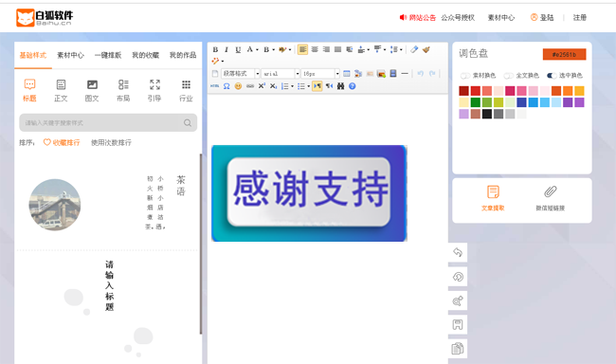The width and height of the screenshot is (616, 364).
Task: Click the 注册 register link
Action: point(579,17)
